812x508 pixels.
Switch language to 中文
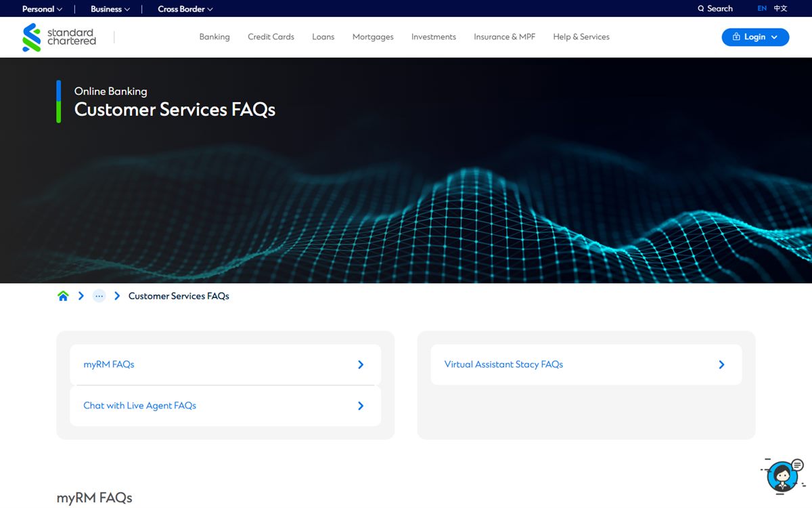(x=781, y=9)
